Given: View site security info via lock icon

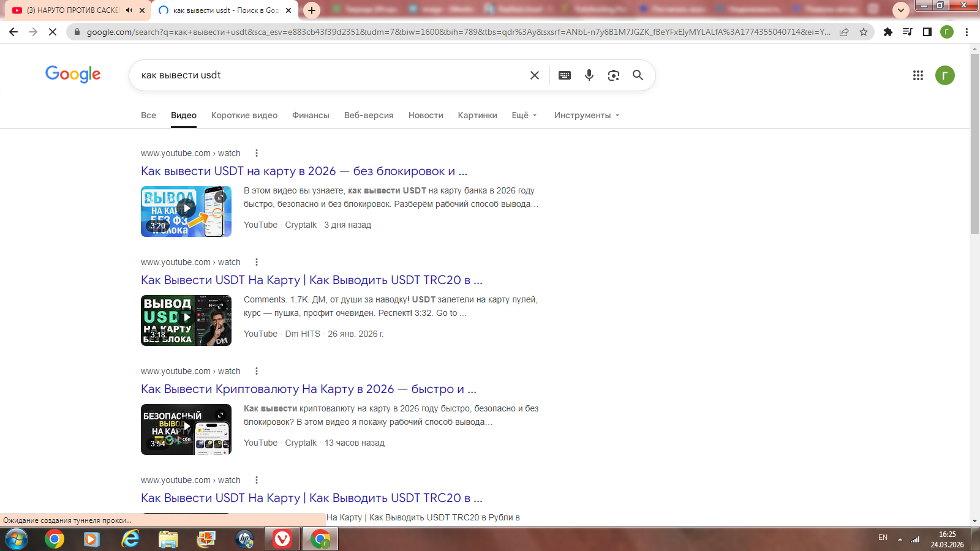Looking at the screenshot, I should click(x=77, y=32).
